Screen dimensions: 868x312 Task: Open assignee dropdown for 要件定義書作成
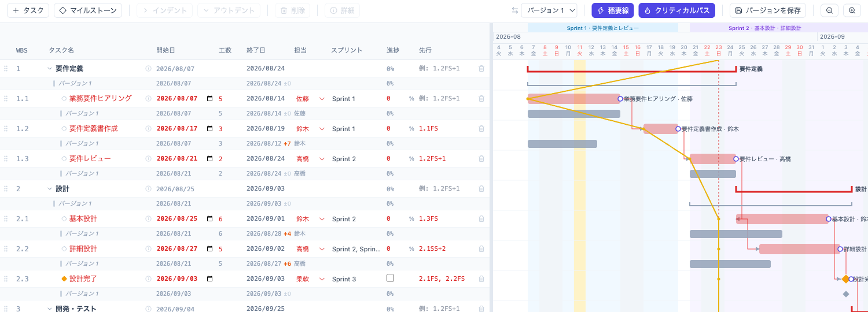point(310,129)
